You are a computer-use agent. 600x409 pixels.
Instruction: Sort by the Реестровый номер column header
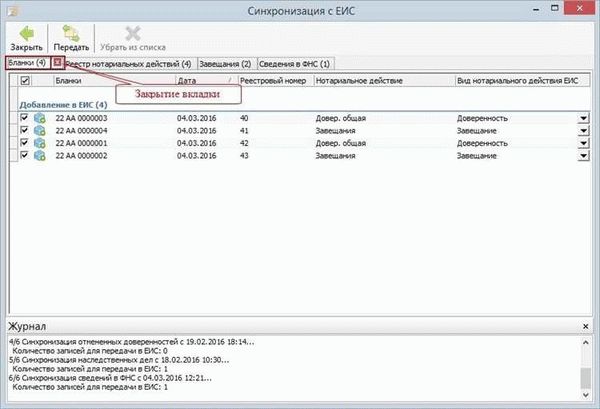tap(276, 81)
